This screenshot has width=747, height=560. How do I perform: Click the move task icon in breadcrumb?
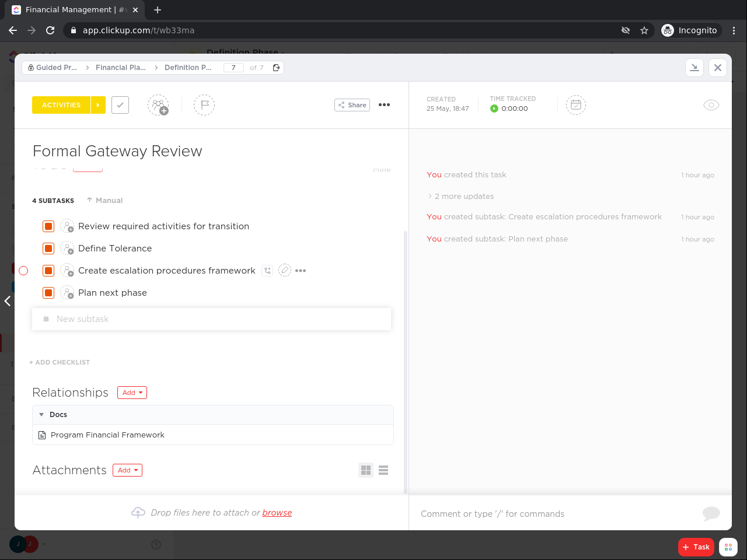click(x=277, y=68)
